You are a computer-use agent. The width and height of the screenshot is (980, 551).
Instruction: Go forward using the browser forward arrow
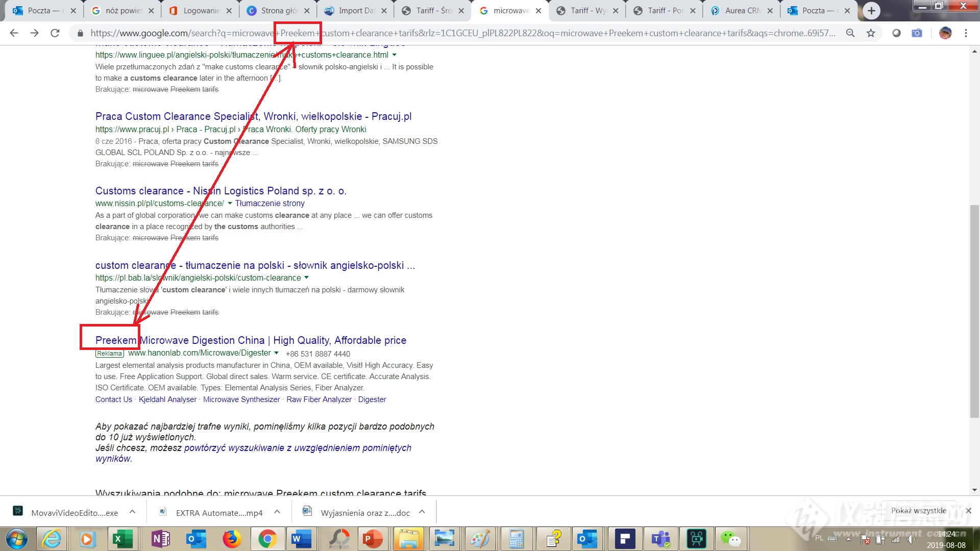[34, 33]
